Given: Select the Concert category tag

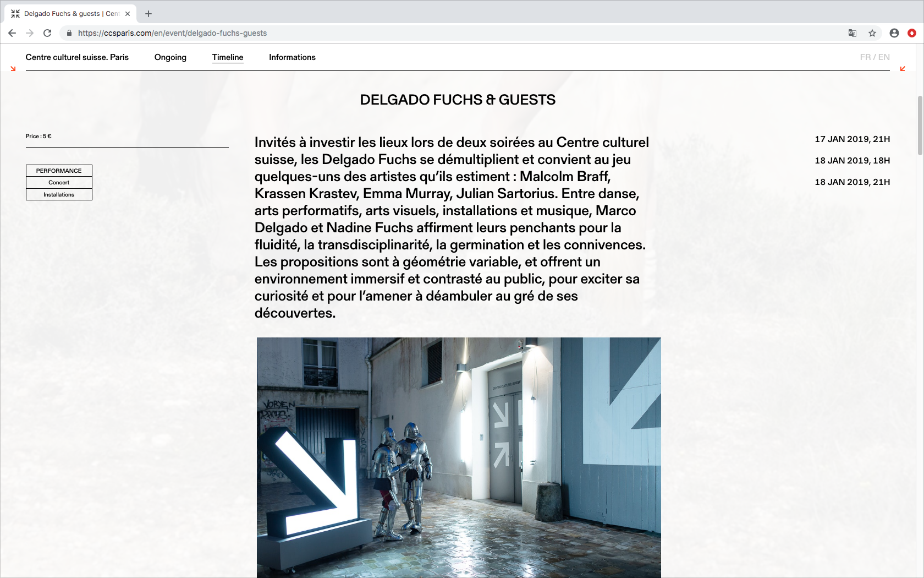Looking at the screenshot, I should pyautogui.click(x=59, y=183).
